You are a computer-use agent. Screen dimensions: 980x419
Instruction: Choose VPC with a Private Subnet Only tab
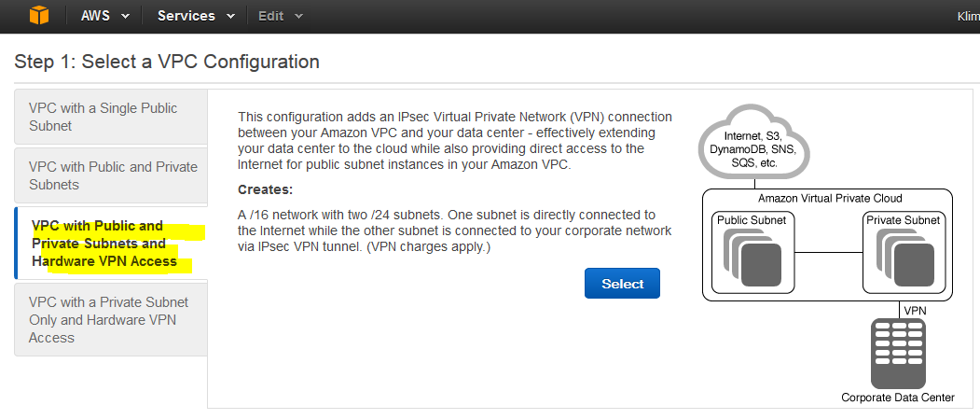coord(111,319)
